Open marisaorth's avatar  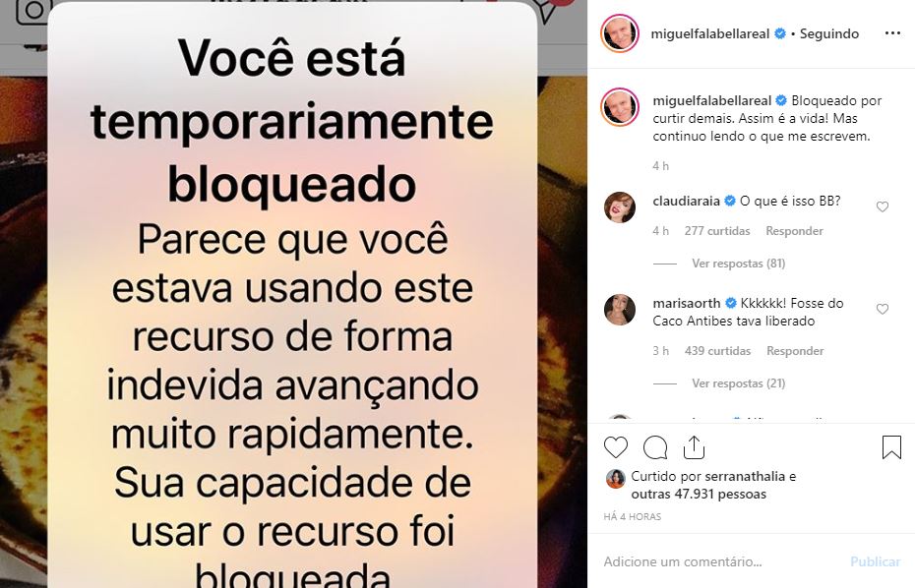(620, 309)
